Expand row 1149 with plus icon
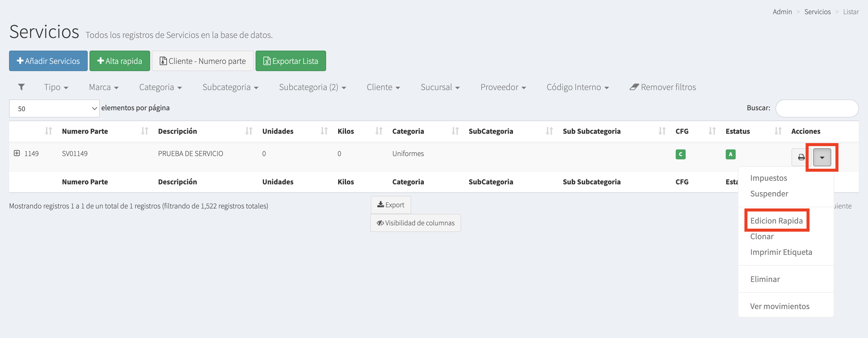 (x=17, y=154)
